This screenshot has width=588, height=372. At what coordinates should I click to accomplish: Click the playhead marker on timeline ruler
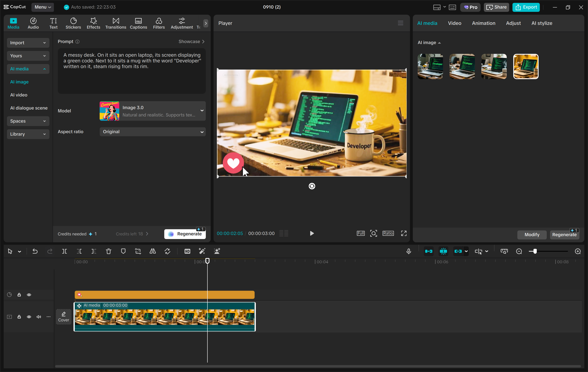tap(207, 261)
